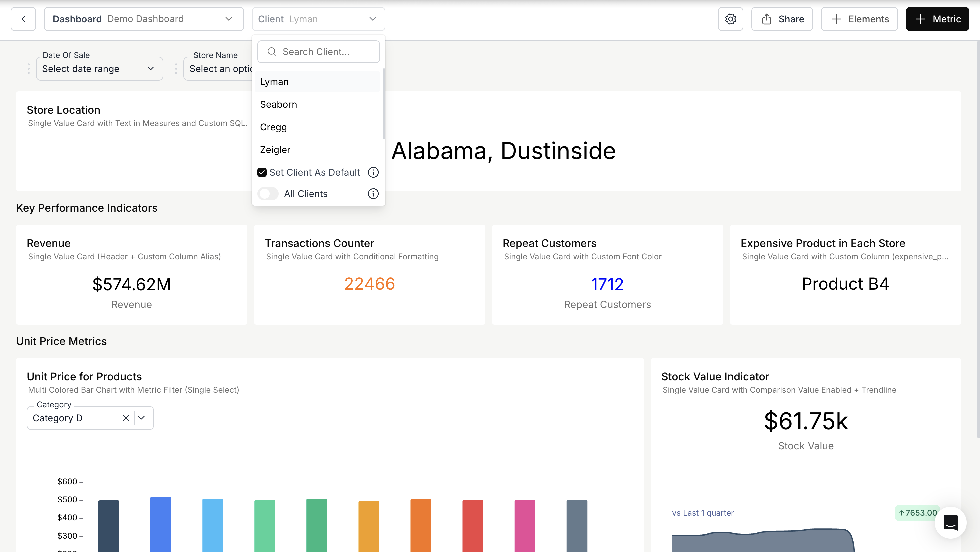Uncheck Set Client As Default checkbox
Image resolution: width=980 pixels, height=552 pixels.
click(262, 172)
